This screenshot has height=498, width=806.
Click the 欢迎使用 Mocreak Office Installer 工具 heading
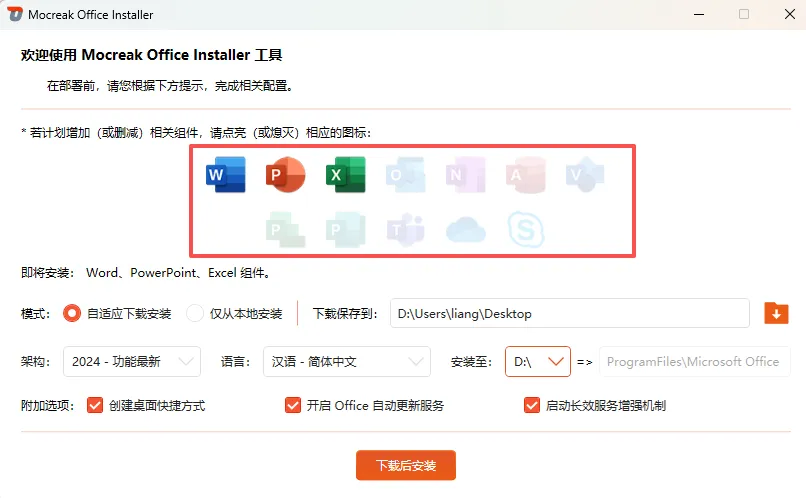[152, 55]
